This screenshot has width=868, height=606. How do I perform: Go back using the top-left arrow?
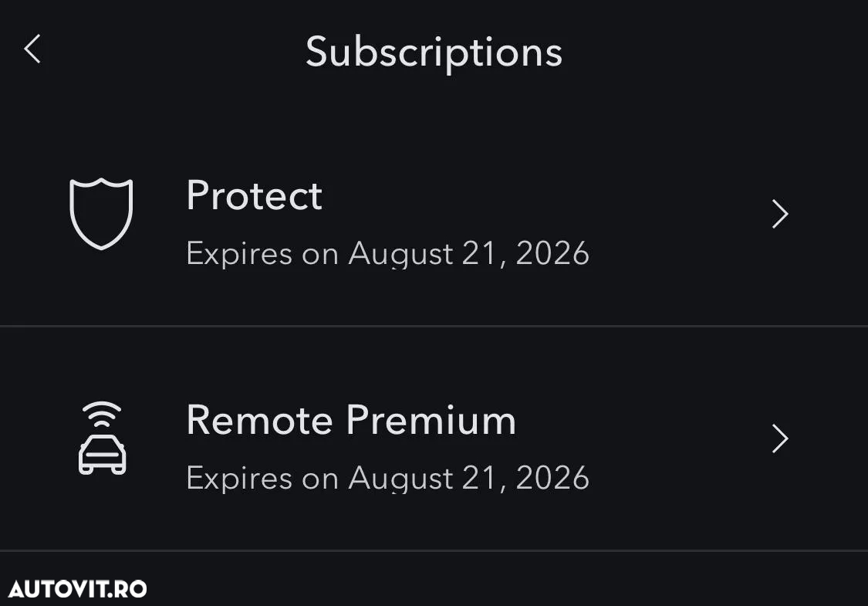click(32, 49)
